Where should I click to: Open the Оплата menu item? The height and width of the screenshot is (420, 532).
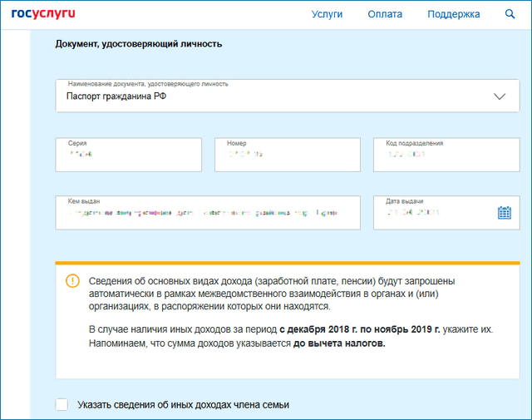point(385,14)
